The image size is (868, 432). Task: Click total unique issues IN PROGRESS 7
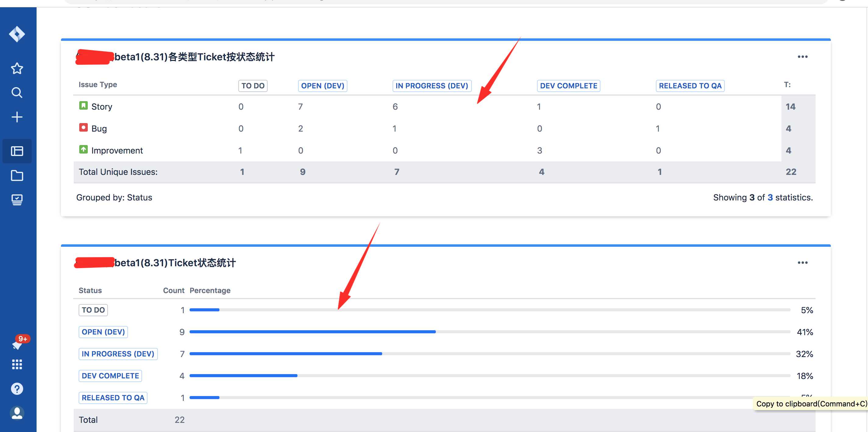[397, 172]
